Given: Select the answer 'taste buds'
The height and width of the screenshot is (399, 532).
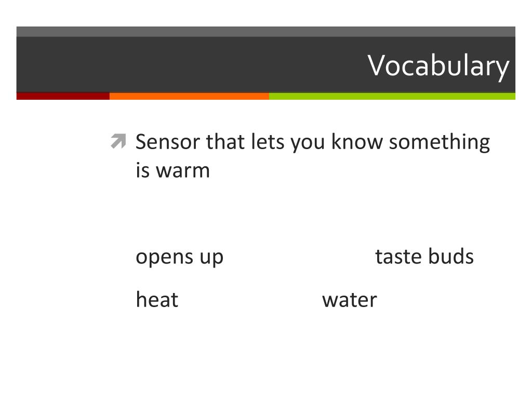Looking at the screenshot, I should (x=424, y=256).
